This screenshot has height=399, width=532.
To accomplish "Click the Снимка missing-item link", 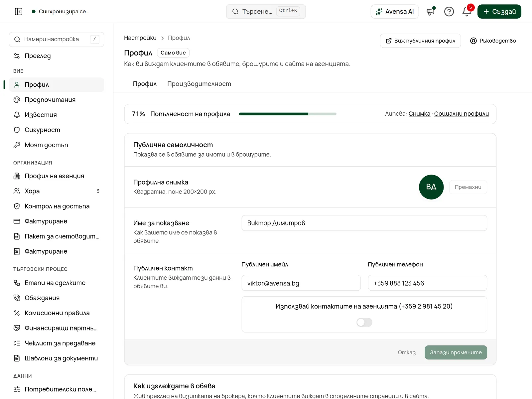I will coord(419,114).
